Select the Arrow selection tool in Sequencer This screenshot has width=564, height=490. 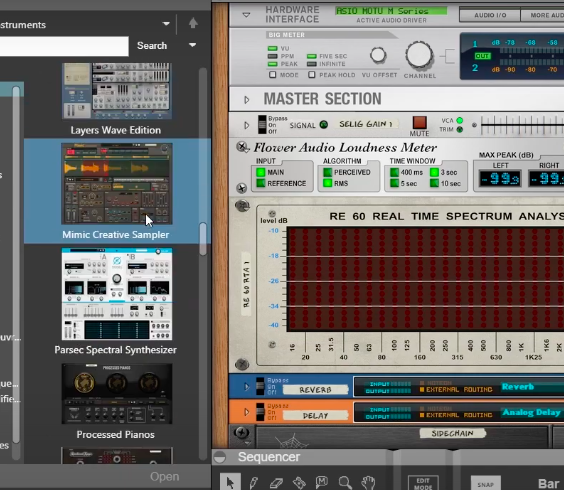tap(230, 482)
